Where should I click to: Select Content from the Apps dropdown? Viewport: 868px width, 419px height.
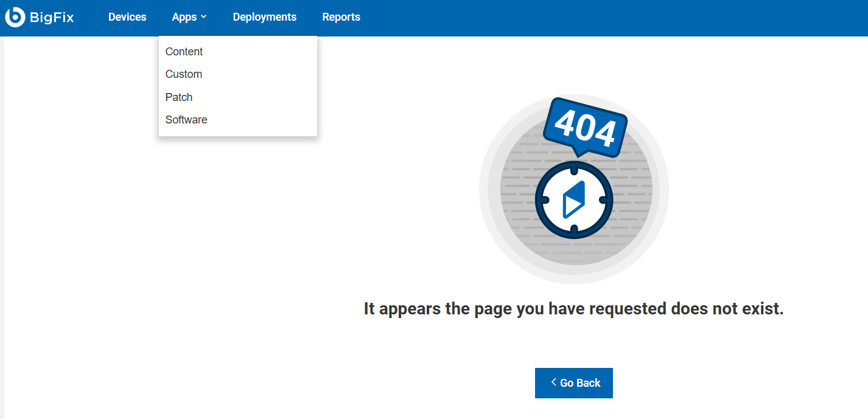pos(184,52)
